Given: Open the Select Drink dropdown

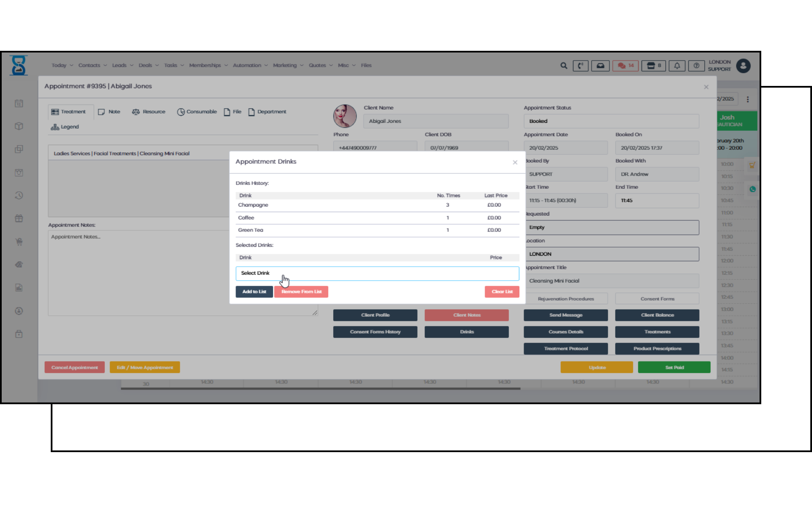Looking at the screenshot, I should [377, 273].
